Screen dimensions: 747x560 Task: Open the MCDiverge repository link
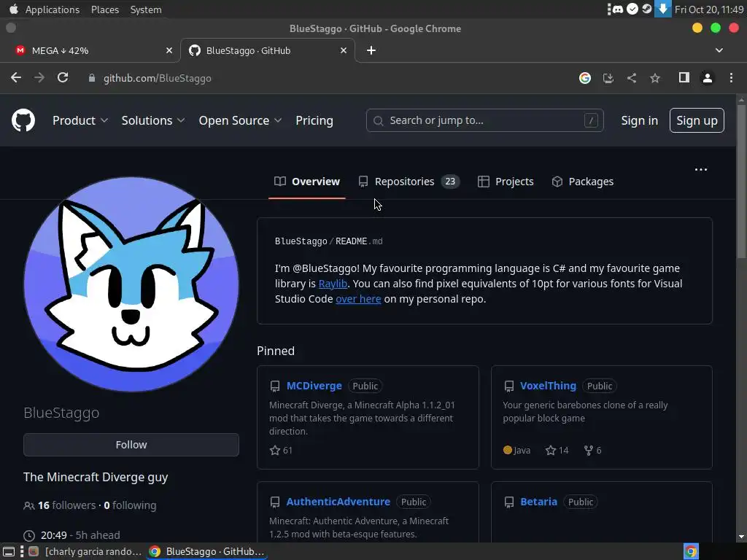[x=314, y=386]
